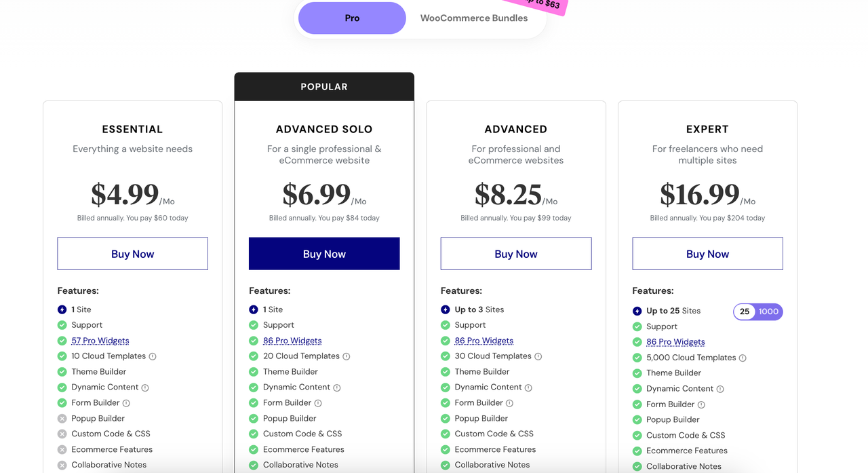This screenshot has height=473, width=868.
Task: Open 57 Pro Widgets link in Essential
Action: (x=100, y=341)
